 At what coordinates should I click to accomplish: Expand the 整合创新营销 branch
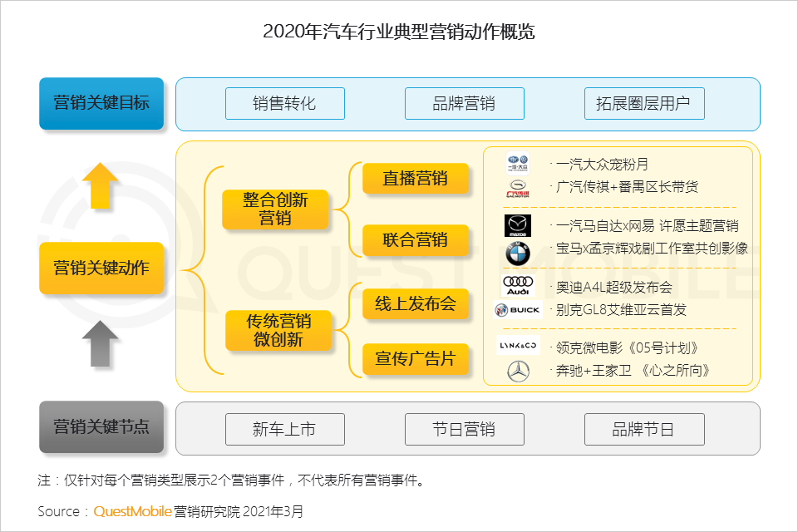click(276, 209)
